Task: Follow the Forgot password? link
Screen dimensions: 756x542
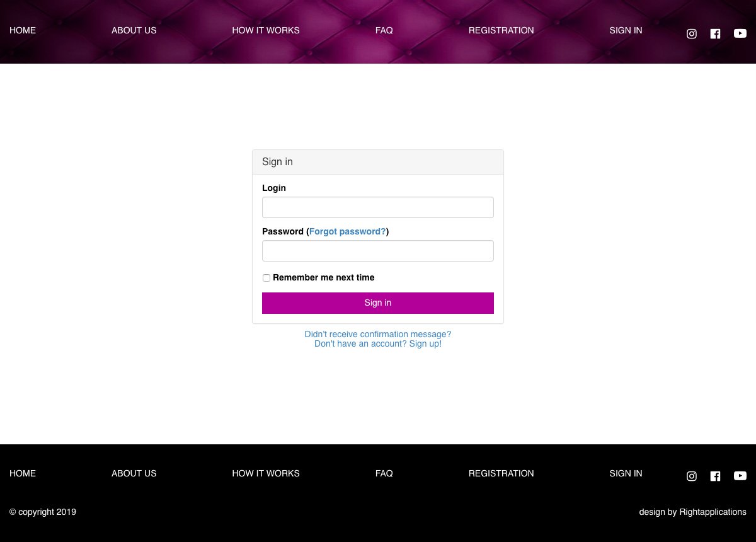Action: 347,231
